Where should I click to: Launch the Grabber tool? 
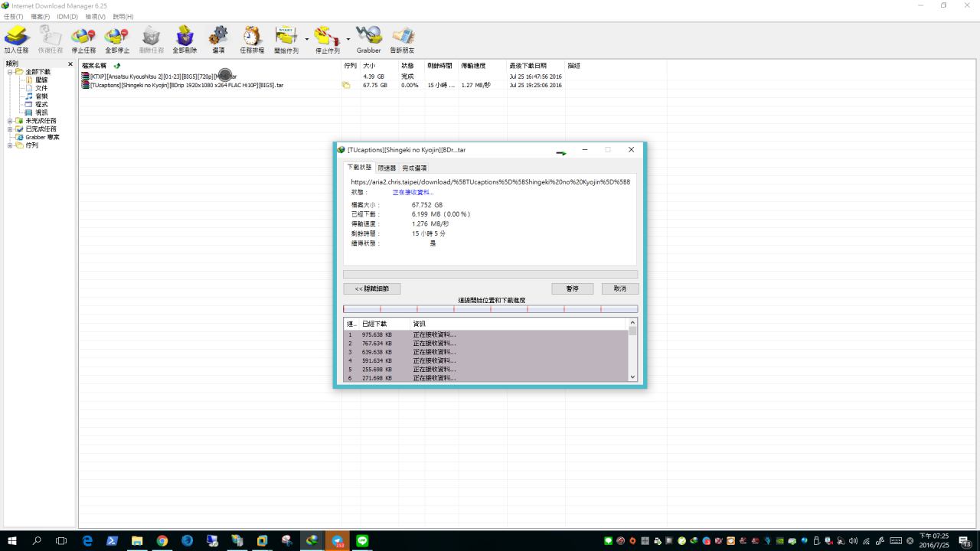coord(368,39)
